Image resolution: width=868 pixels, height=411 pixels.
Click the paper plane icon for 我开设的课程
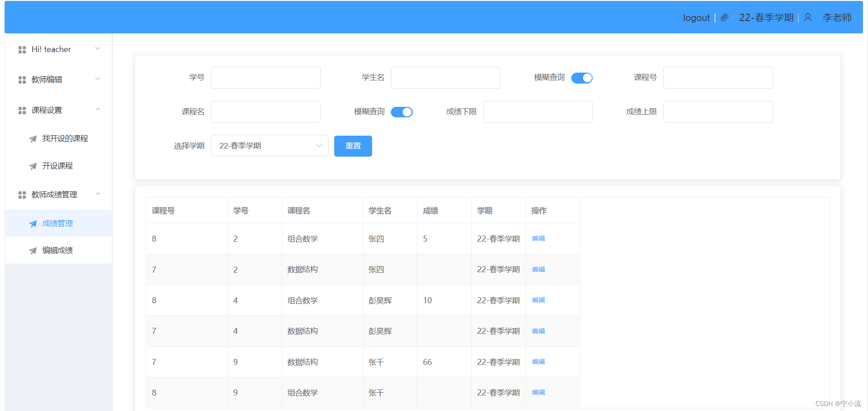point(33,139)
